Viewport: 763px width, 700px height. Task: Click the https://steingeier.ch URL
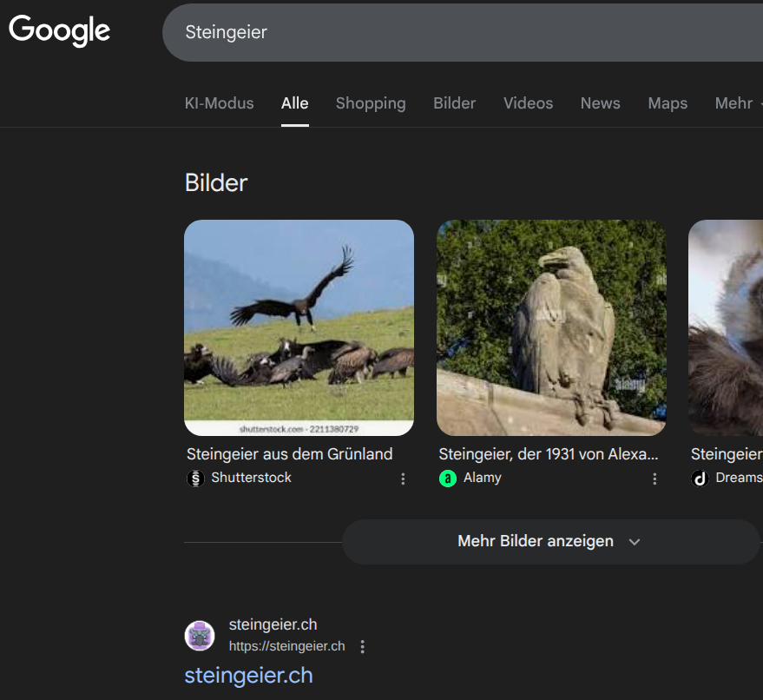(286, 646)
